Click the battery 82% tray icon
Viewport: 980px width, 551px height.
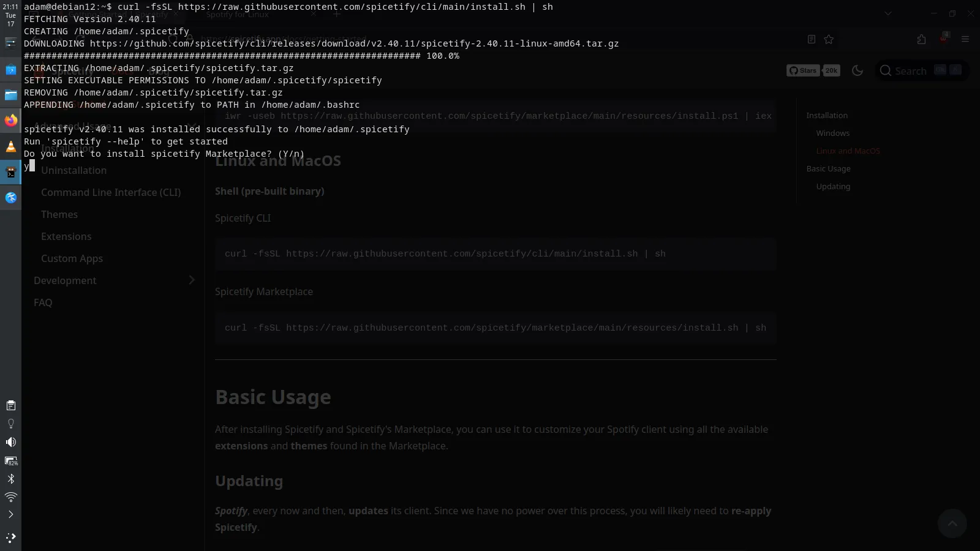point(10,460)
